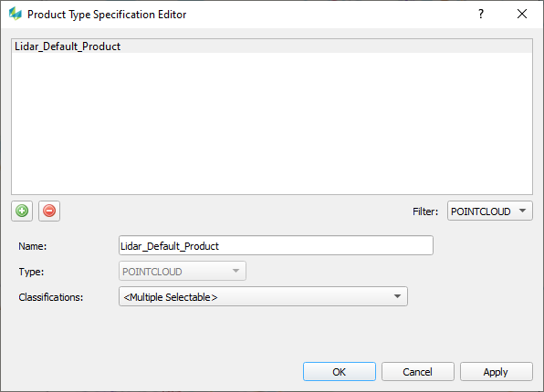Open the Filter POINTCLOUD dropdown
This screenshot has height=392, width=544.
(x=489, y=211)
